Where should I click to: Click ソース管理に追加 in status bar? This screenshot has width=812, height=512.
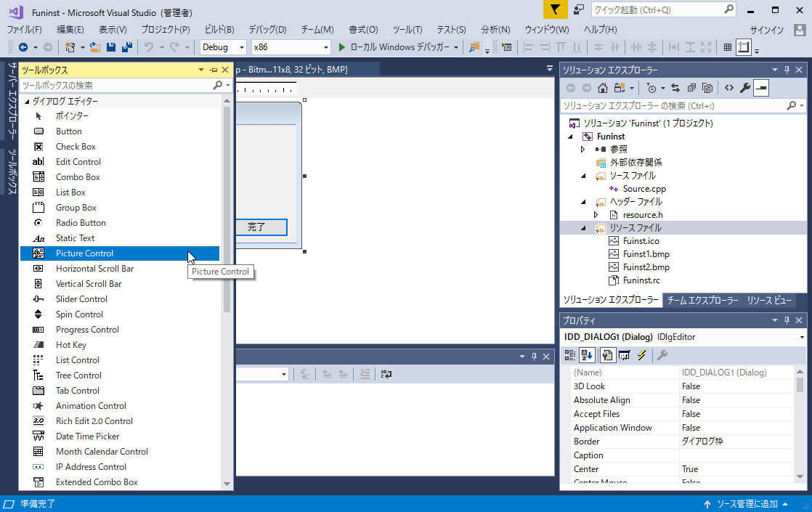(746, 504)
